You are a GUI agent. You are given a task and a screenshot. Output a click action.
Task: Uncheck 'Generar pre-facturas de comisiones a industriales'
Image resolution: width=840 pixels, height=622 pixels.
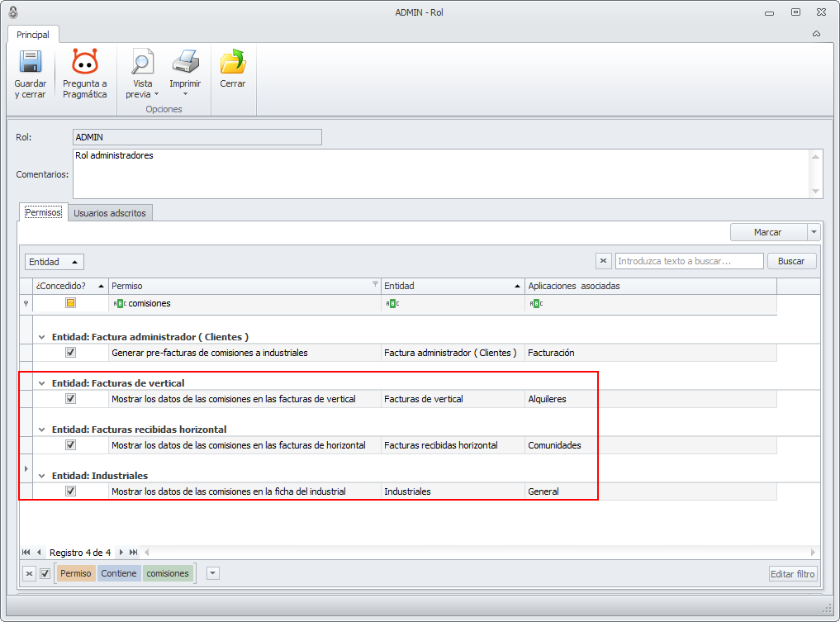[x=70, y=352]
